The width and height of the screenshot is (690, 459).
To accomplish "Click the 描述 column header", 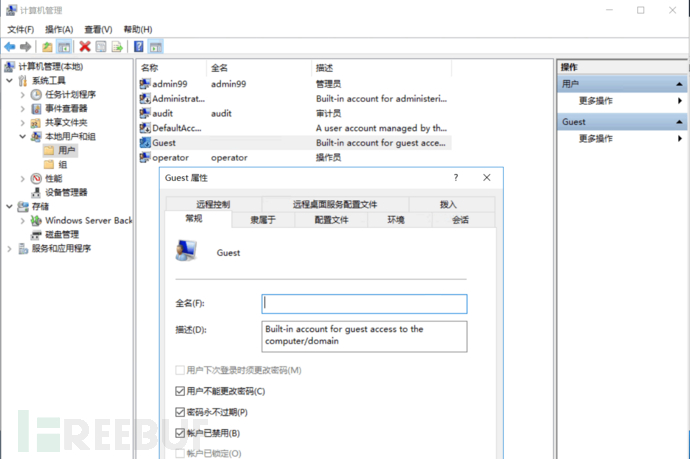I will pos(324,68).
